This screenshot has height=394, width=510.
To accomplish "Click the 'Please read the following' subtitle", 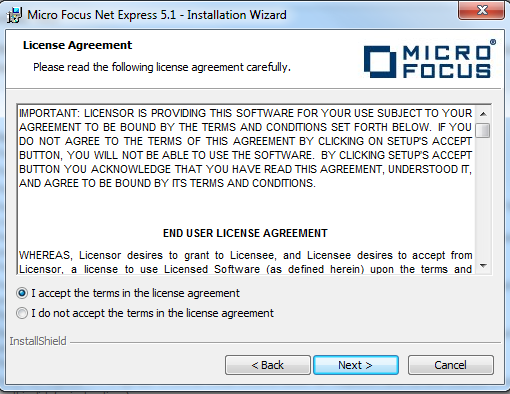I will coord(162,67).
